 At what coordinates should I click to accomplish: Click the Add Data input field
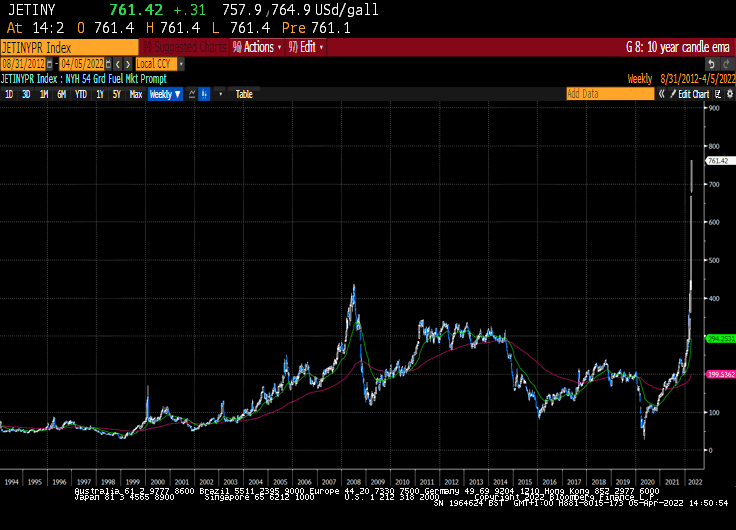(x=602, y=94)
